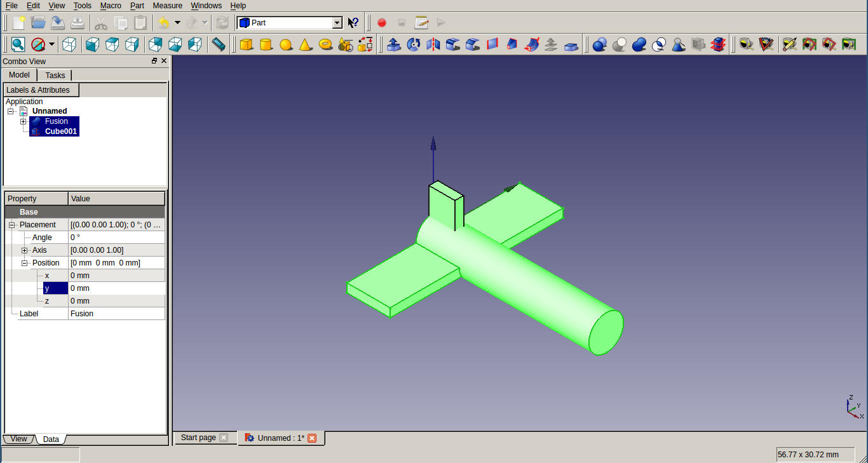Toggle all measurements visibility
The image size is (868, 463).
pyautogui.click(x=809, y=44)
